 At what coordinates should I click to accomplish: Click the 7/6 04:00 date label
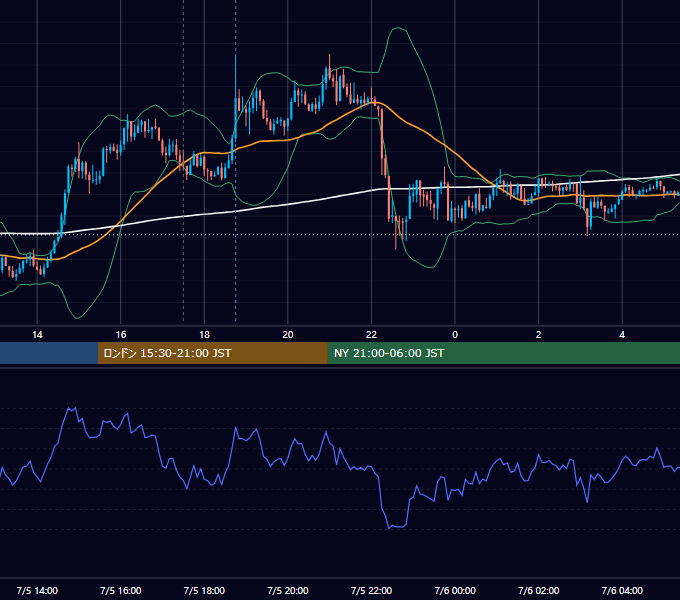pos(622,590)
